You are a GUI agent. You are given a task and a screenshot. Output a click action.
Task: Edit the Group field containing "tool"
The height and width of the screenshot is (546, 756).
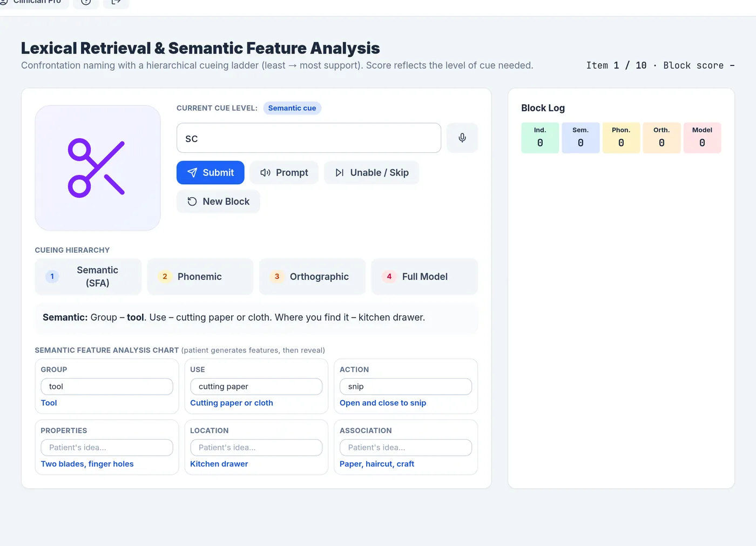(107, 387)
